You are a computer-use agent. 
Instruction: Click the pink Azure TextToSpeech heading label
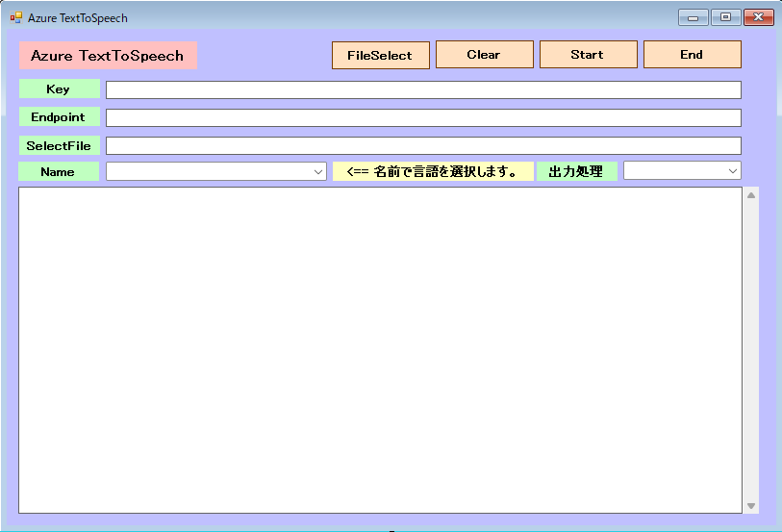pos(108,56)
